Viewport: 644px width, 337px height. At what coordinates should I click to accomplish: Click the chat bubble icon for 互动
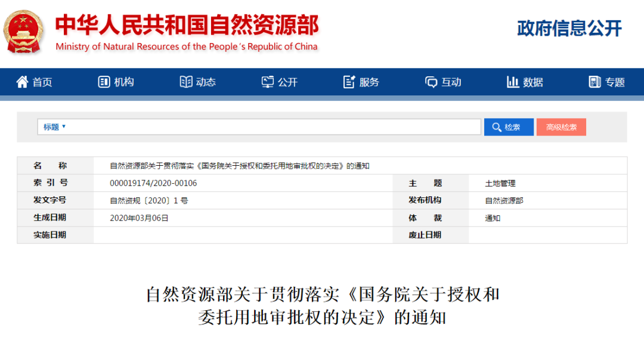(431, 82)
